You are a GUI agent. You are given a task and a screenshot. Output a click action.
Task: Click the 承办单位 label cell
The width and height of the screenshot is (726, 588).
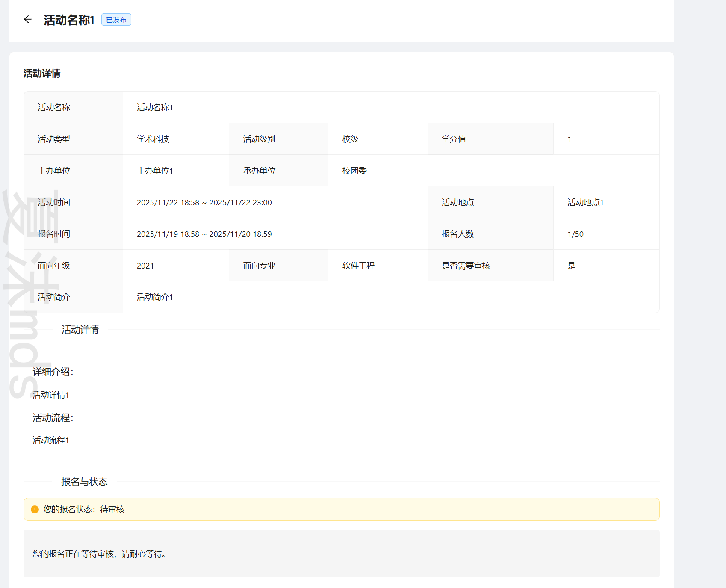278,171
